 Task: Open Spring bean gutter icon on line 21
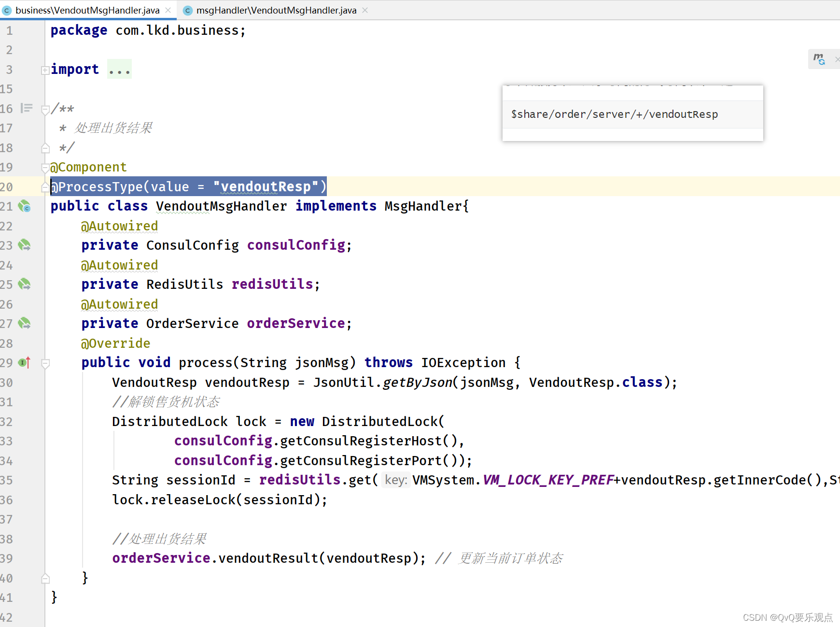[24, 207]
